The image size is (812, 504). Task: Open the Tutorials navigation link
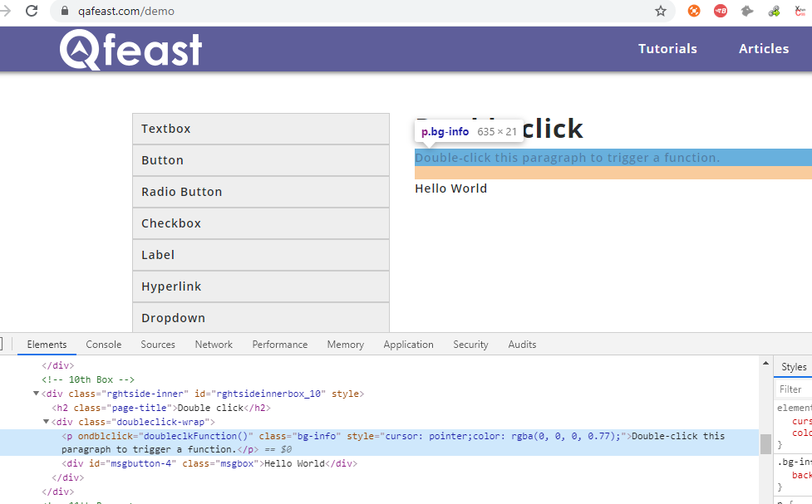tap(667, 49)
